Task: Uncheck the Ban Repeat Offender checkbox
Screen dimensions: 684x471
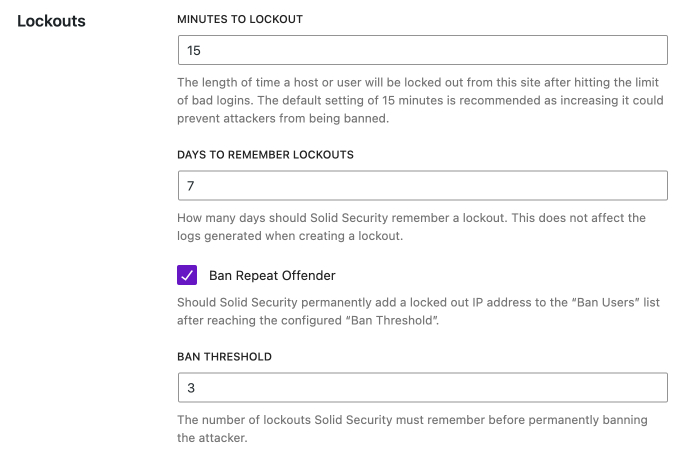Action: pos(187,275)
